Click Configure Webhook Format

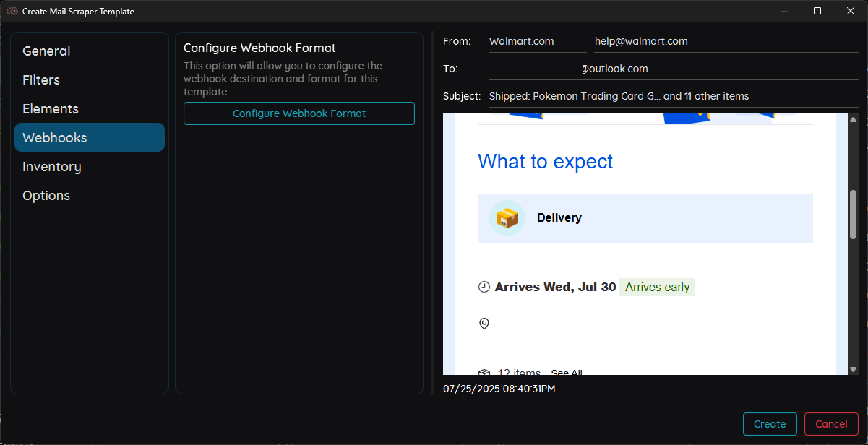[x=298, y=113]
